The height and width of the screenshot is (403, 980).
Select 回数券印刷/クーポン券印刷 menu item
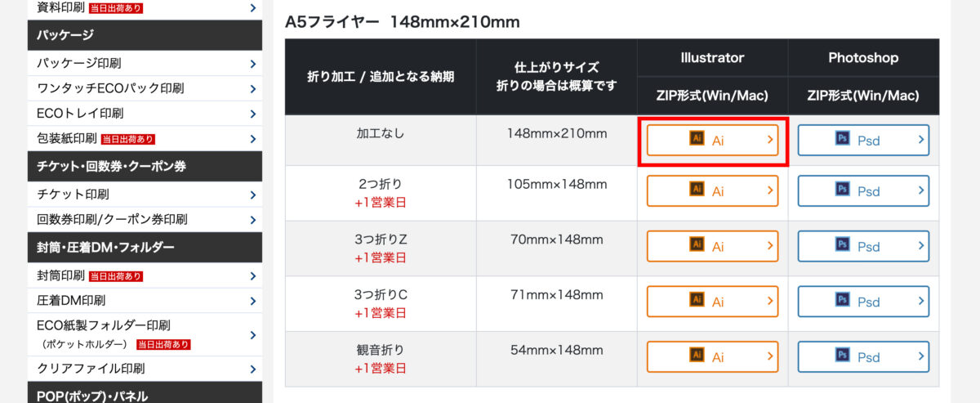(145, 219)
